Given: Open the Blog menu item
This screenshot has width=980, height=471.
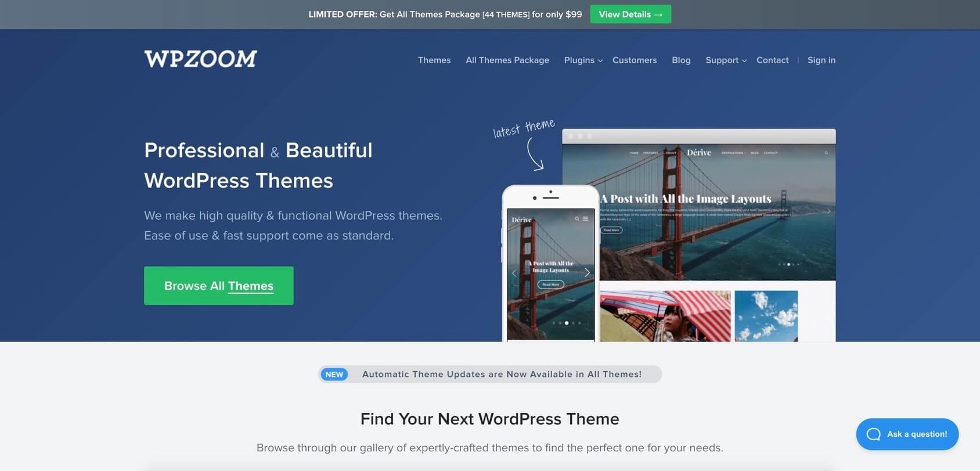Looking at the screenshot, I should tap(681, 60).
